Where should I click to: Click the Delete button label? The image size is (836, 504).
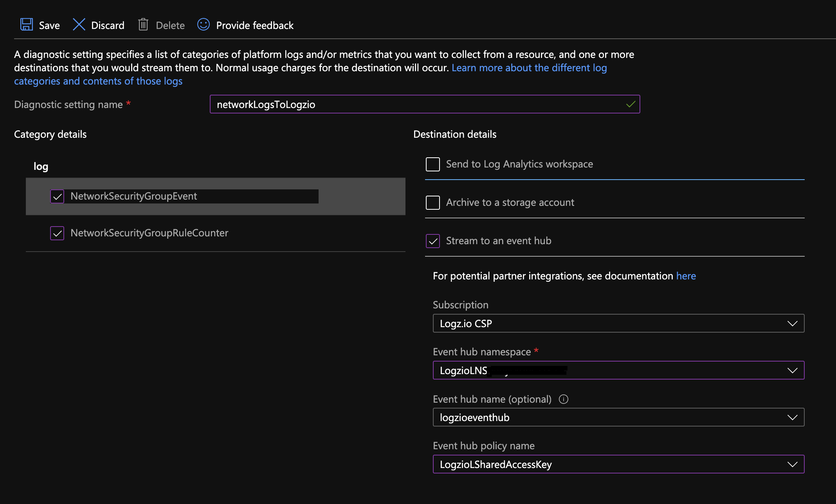(x=170, y=25)
